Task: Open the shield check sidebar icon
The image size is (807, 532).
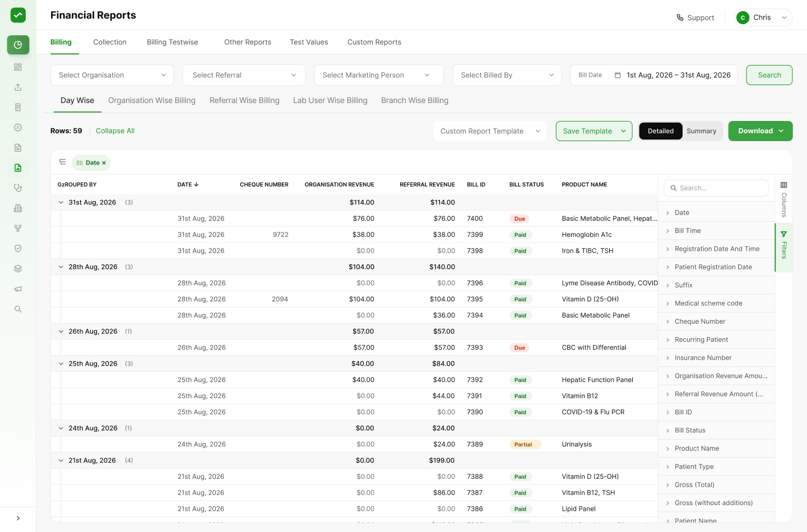Action: pos(18,249)
